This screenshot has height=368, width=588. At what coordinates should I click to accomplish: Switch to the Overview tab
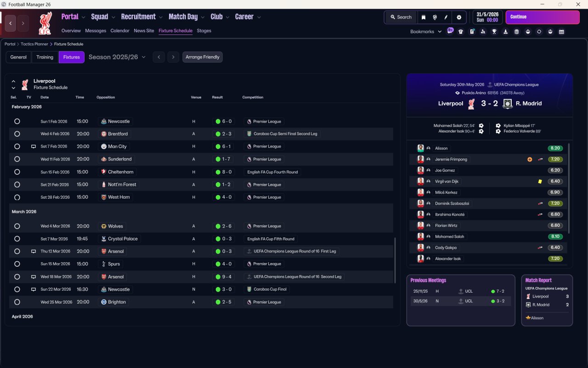click(x=71, y=31)
